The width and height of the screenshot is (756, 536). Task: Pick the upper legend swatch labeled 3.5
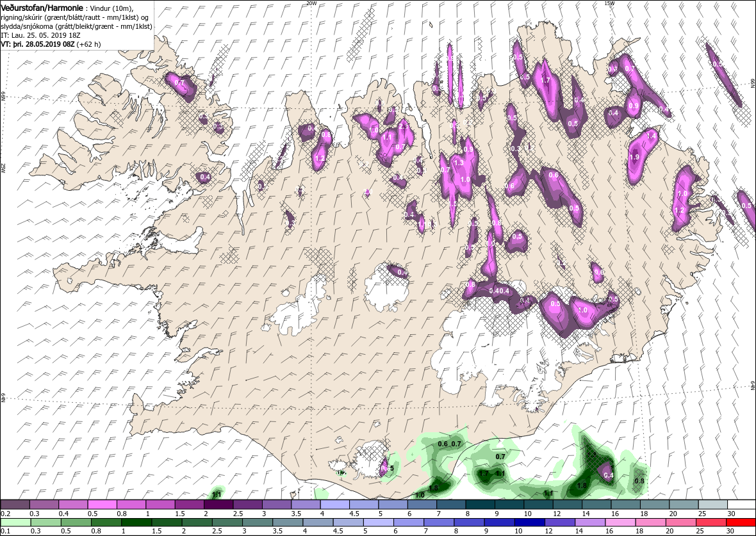click(306, 505)
